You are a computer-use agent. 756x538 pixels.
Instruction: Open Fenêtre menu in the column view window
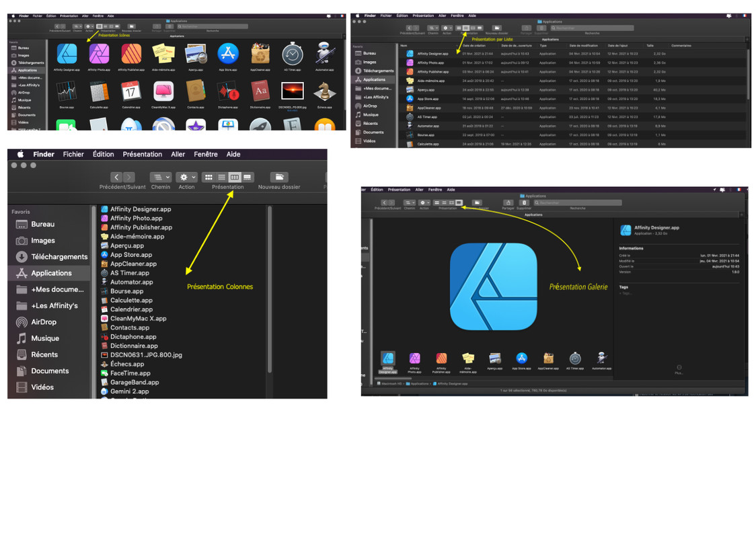pos(206,154)
